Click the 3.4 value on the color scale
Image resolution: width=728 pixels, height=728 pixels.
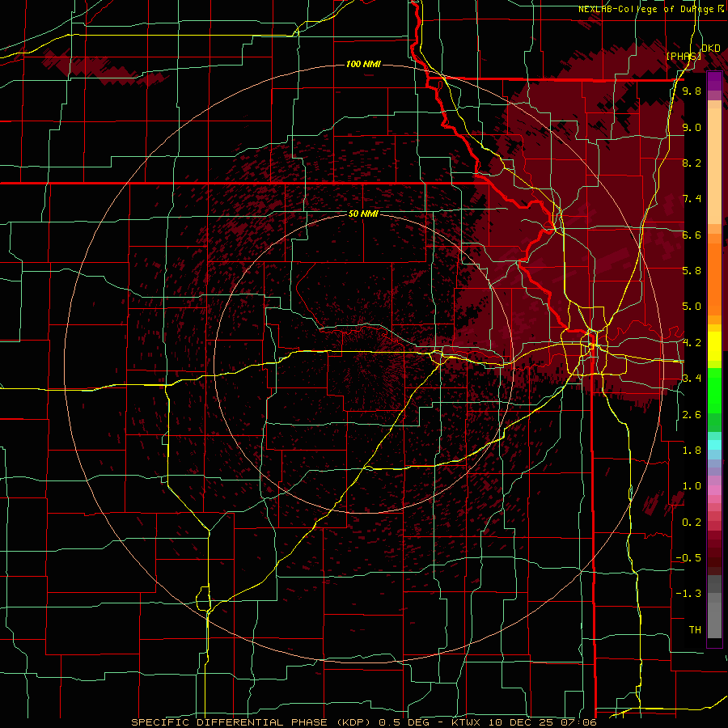click(692, 379)
